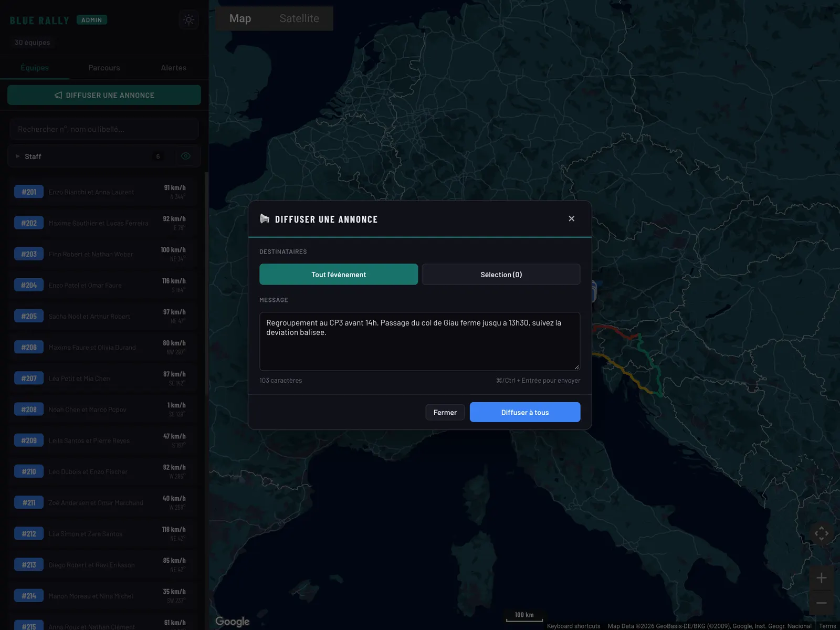Open map camera pan controls
840x630 pixels.
(822, 533)
